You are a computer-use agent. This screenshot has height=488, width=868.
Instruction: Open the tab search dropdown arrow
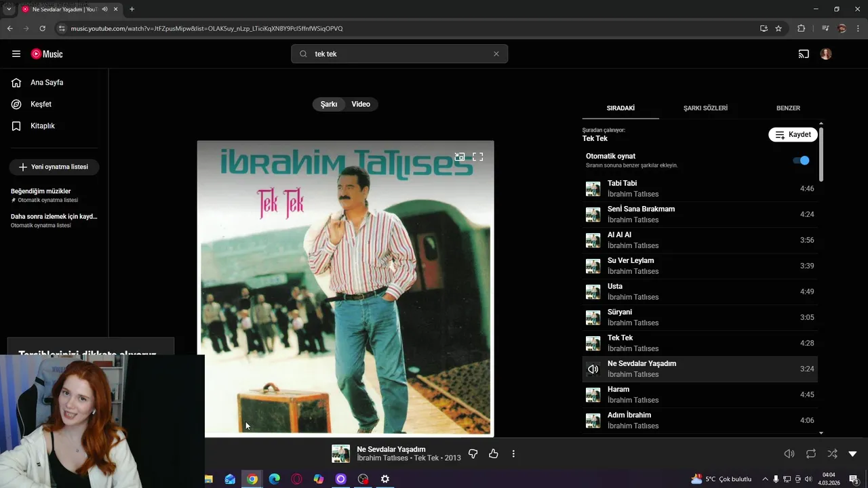(9, 9)
